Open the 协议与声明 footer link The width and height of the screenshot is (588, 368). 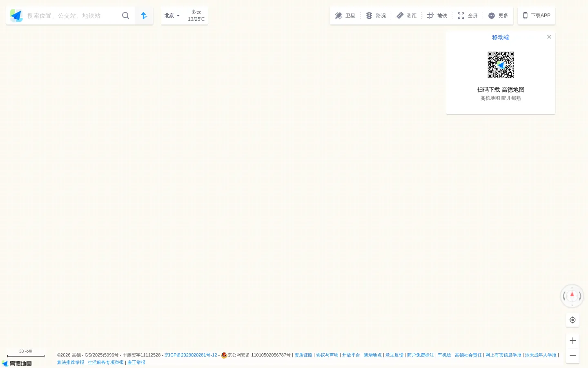pyautogui.click(x=327, y=355)
